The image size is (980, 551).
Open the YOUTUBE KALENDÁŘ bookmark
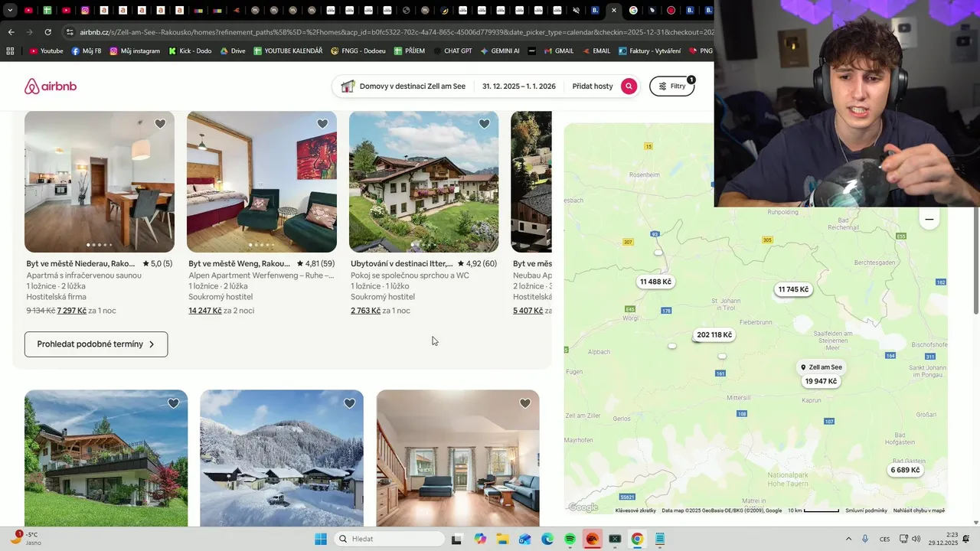[288, 51]
